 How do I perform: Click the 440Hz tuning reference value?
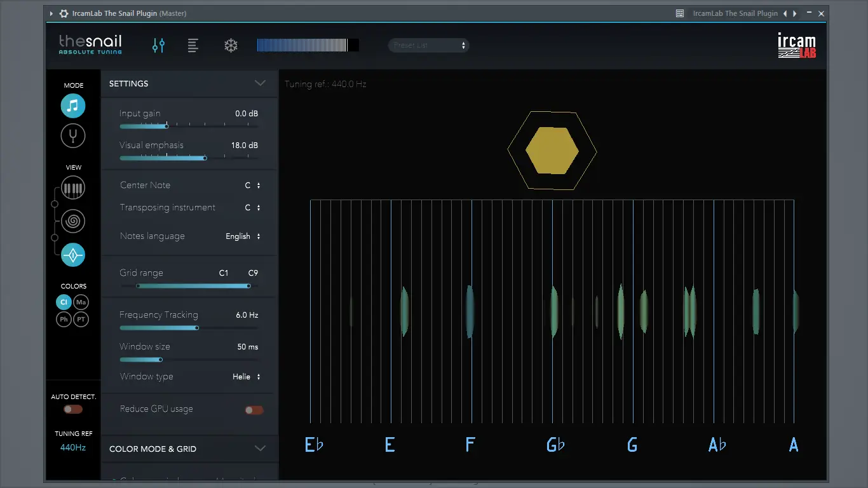click(73, 447)
